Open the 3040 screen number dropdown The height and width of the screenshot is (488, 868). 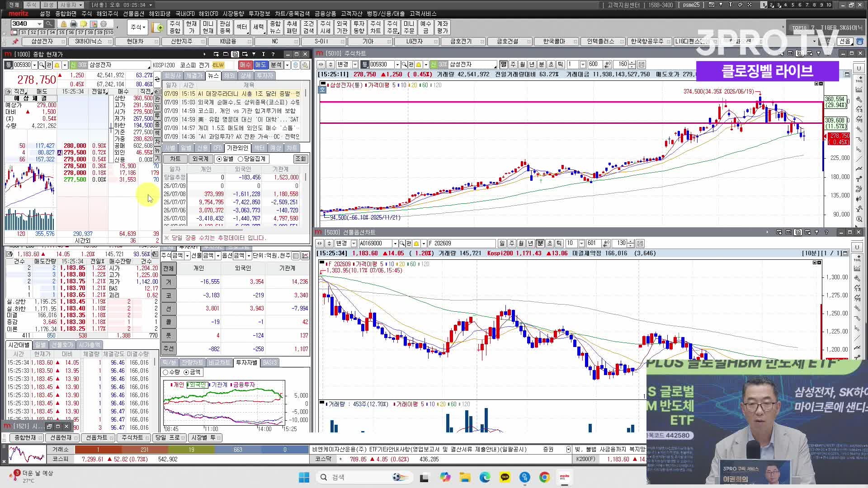[x=40, y=23]
